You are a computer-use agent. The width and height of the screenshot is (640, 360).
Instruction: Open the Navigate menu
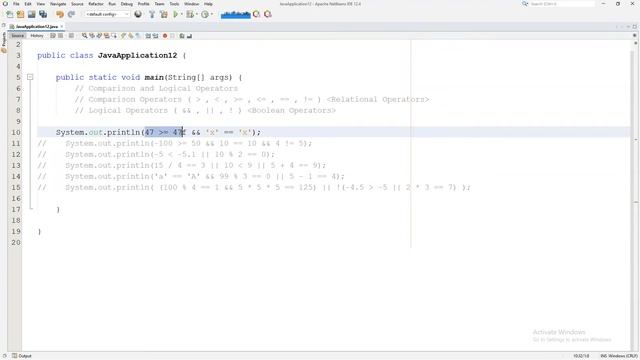(x=58, y=4)
